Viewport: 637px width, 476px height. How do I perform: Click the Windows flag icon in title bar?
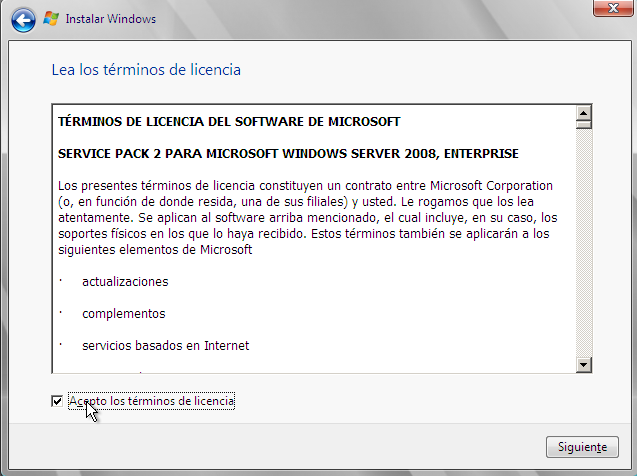click(51, 18)
